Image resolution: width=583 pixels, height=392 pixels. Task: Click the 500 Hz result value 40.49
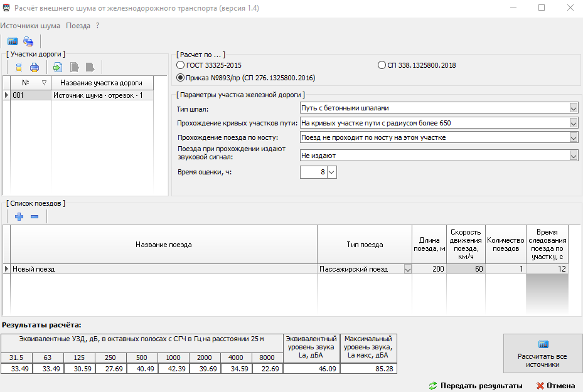click(x=142, y=369)
